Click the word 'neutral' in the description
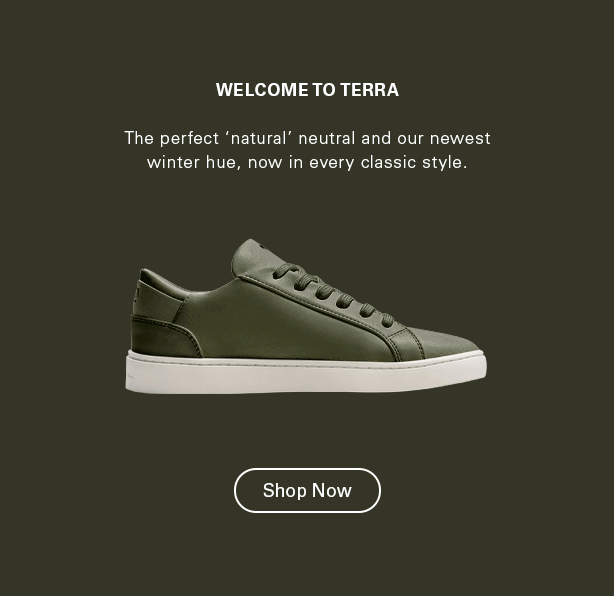This screenshot has width=614, height=596. click(x=327, y=138)
